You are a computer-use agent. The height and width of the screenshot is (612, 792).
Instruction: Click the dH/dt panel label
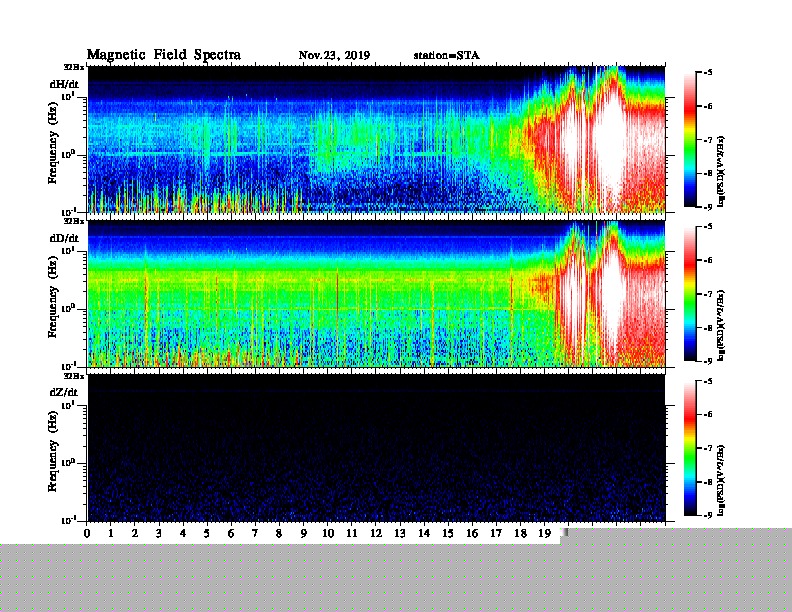coord(64,84)
